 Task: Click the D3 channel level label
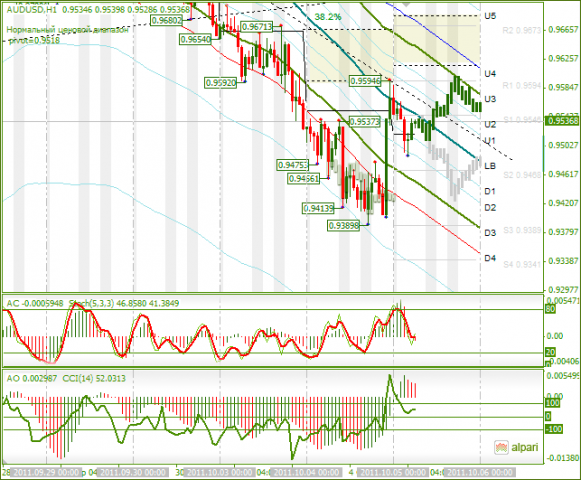pos(490,232)
